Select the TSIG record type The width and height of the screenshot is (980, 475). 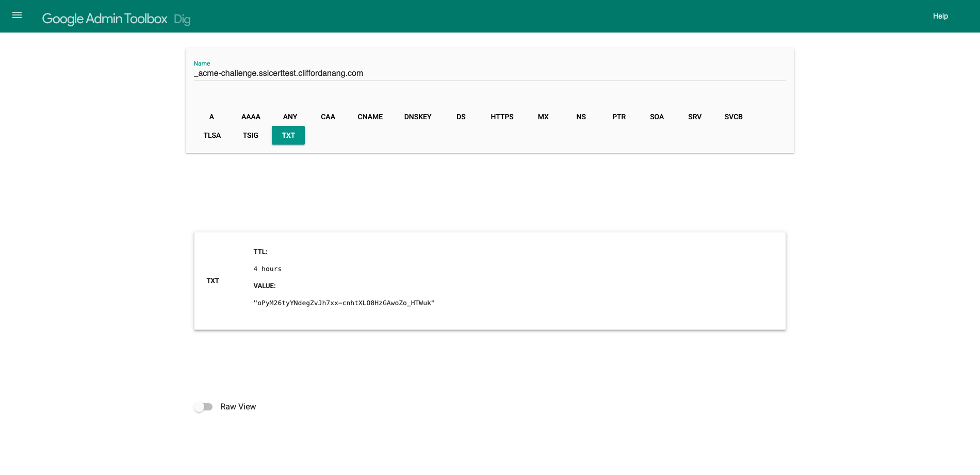(x=251, y=135)
